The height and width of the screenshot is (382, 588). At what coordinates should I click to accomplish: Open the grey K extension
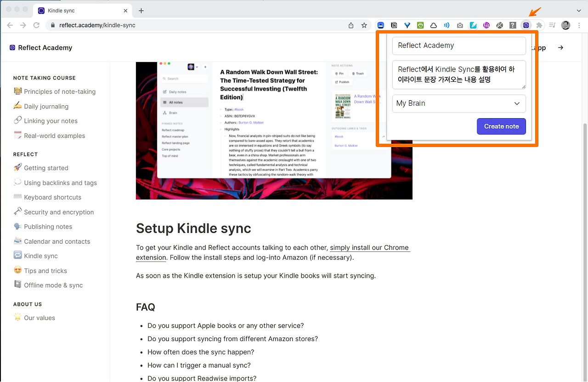tap(499, 25)
